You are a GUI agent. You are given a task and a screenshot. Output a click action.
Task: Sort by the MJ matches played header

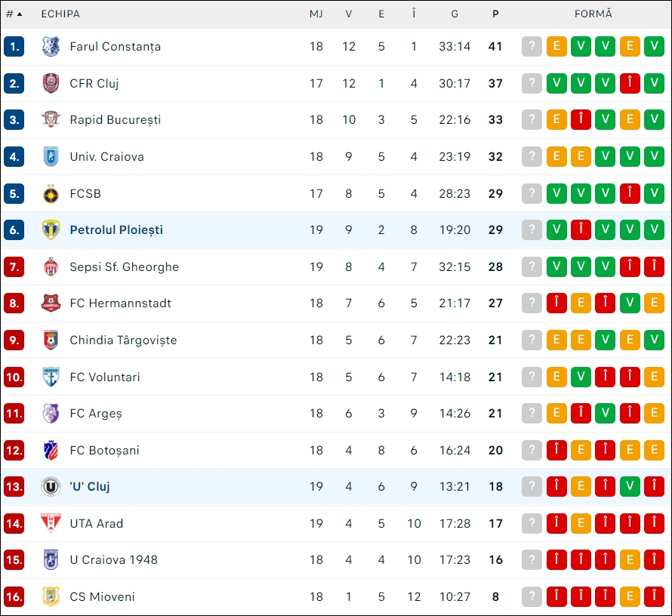(x=316, y=14)
